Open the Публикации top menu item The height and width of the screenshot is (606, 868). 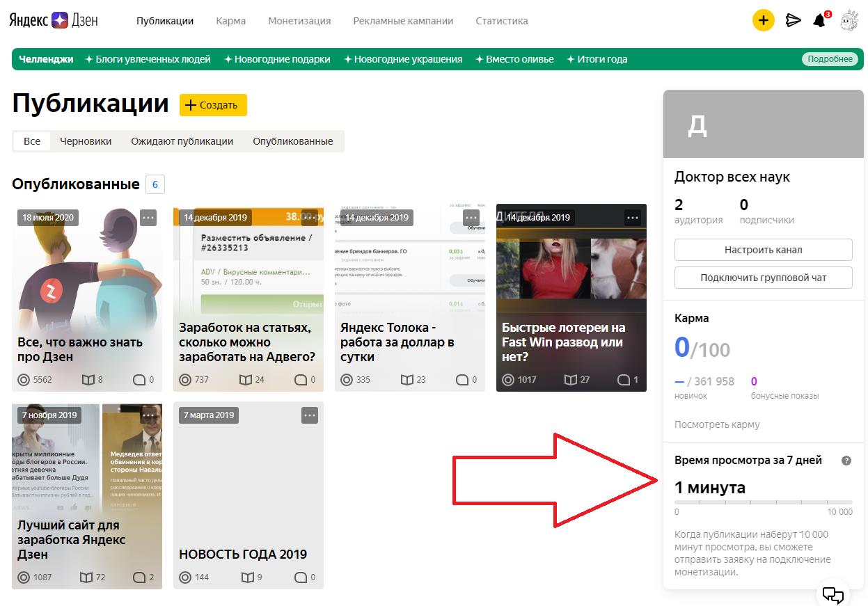165,21
